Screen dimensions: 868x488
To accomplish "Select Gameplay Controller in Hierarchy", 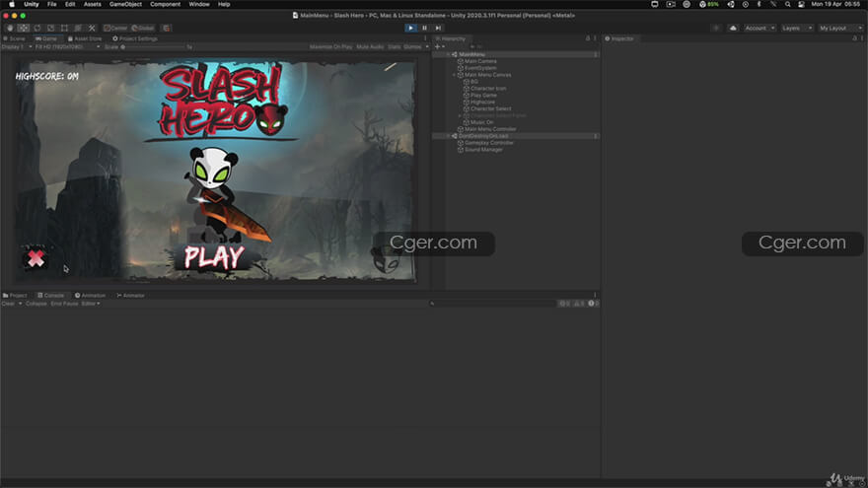I will (x=485, y=143).
